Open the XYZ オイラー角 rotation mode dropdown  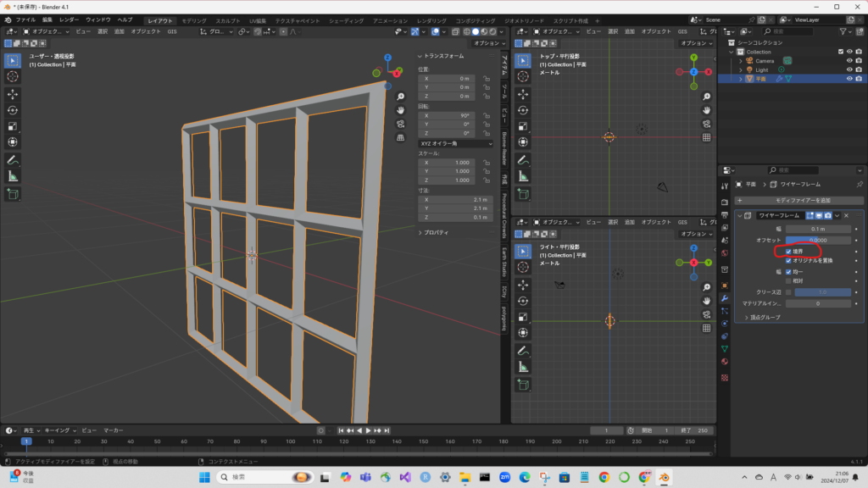click(x=456, y=144)
